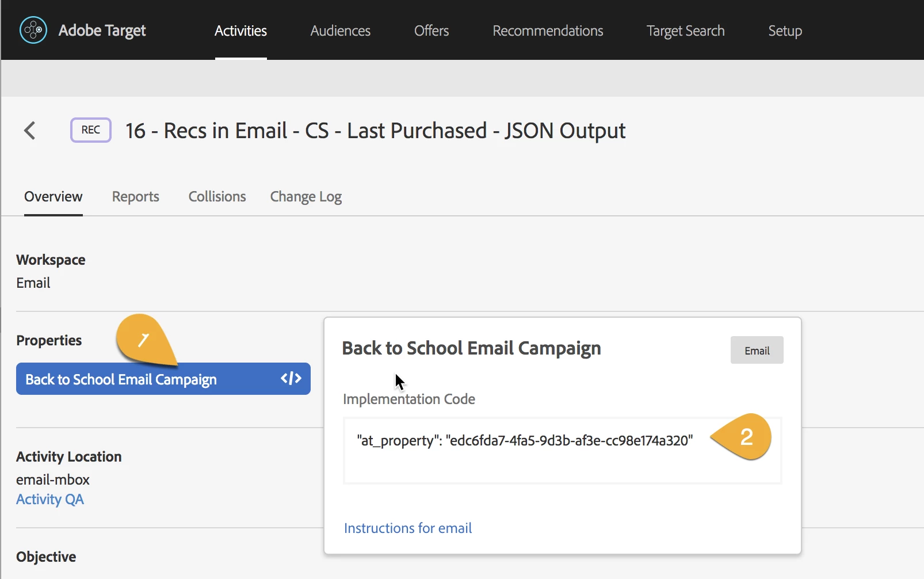The image size is (924, 579).
Task: Click the Adobe Target logo icon
Action: 33,30
